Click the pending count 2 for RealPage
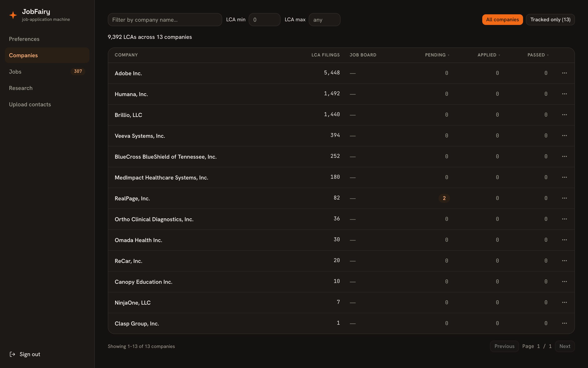Screen dimensions: 588x368 point(444,198)
